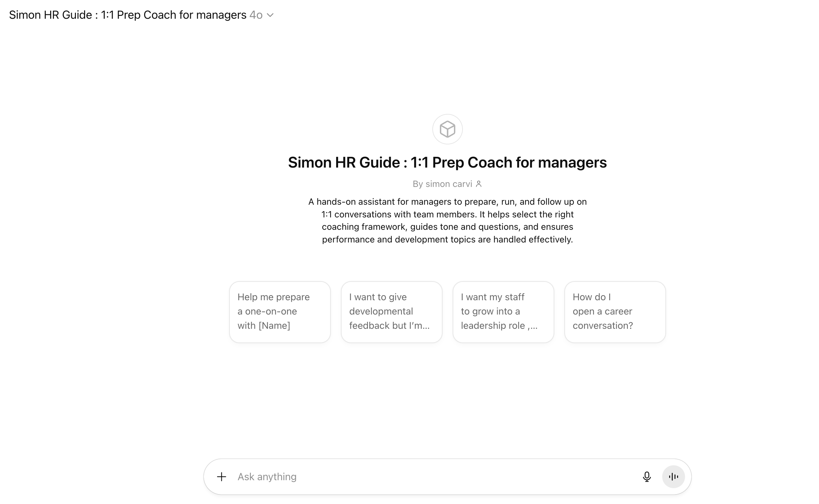Open the GPT title menu in the top-left header
Viewport: 819px width, 504px height.
point(127,15)
